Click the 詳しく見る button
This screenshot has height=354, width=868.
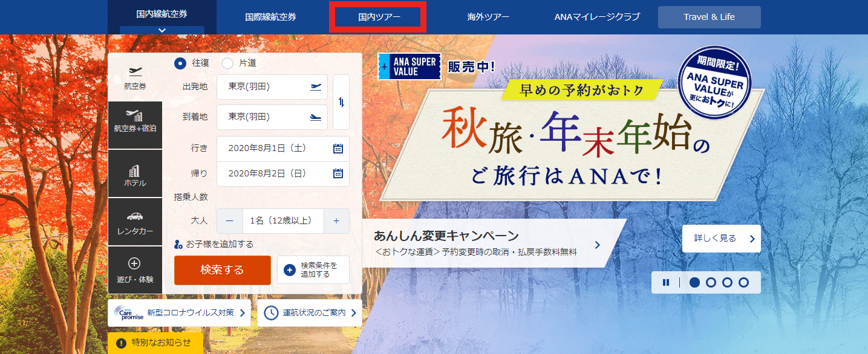tap(722, 239)
